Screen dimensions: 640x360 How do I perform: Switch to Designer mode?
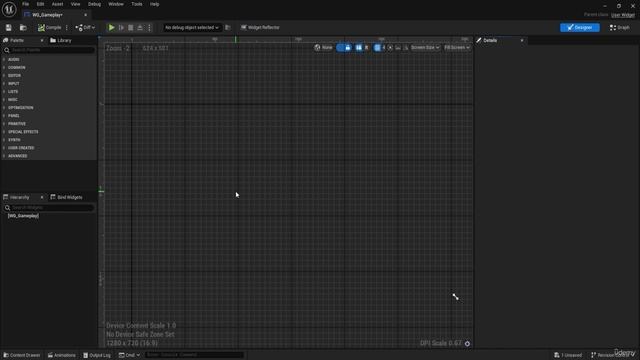[x=580, y=27]
